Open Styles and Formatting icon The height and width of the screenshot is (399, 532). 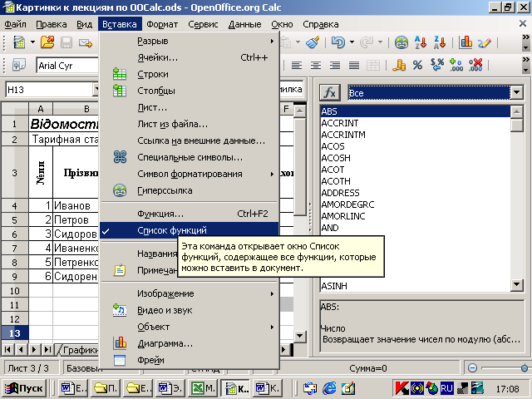(x=18, y=65)
